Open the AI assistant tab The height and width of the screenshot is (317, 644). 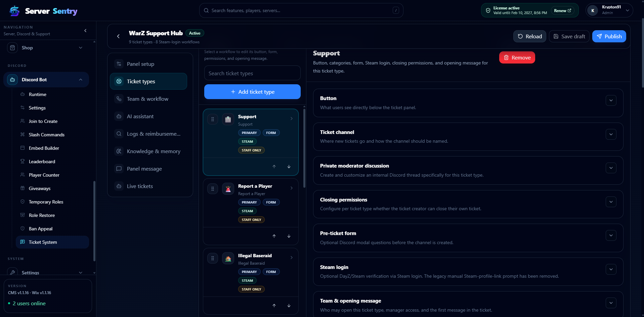click(x=148, y=116)
